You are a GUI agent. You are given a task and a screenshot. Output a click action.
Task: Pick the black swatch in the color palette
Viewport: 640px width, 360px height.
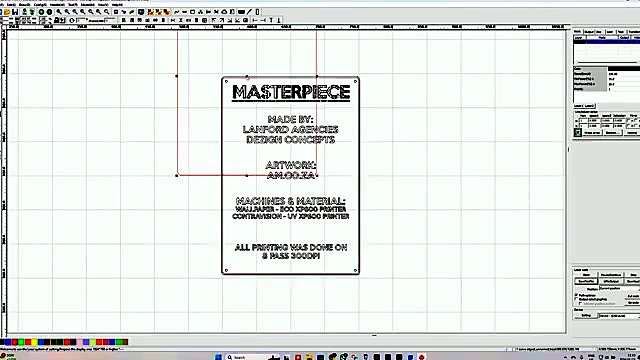coord(3,342)
